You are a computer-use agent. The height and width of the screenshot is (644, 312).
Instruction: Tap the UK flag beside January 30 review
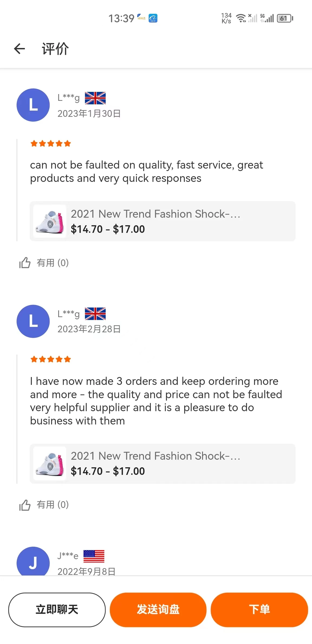[95, 98]
